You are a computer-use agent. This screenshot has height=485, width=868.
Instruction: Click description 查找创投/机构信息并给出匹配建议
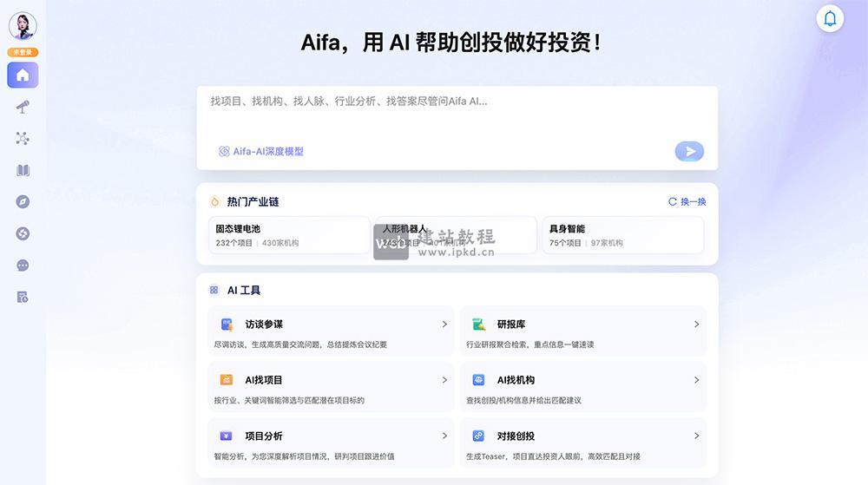(523, 400)
